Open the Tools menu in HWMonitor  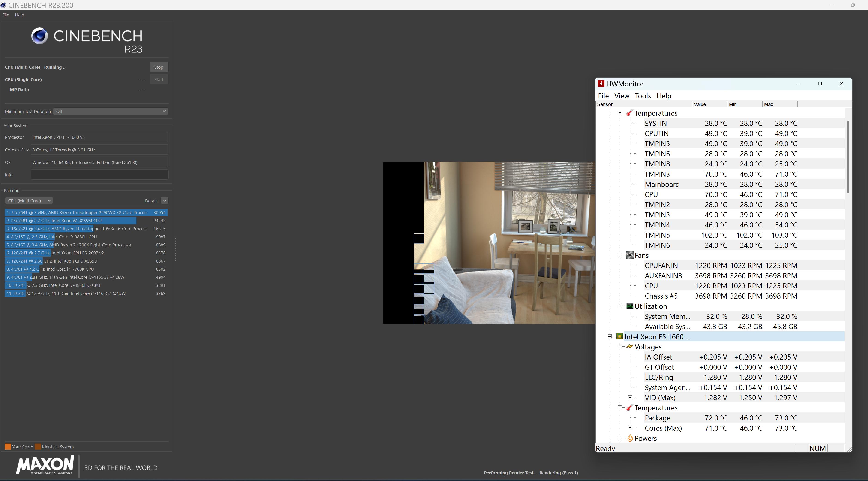point(643,96)
